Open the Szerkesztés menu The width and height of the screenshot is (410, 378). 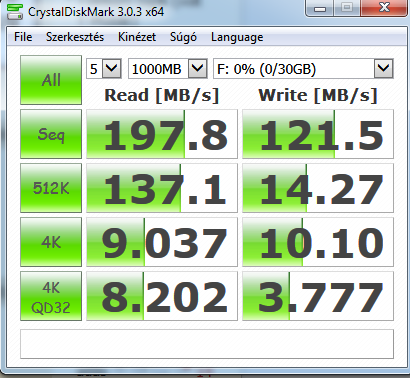point(75,37)
